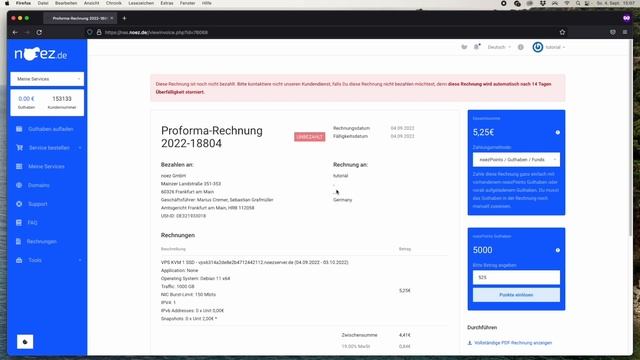Open the Zahlungsmethode payment method dropdown
Screen dimensions: 640x360
[516, 160]
